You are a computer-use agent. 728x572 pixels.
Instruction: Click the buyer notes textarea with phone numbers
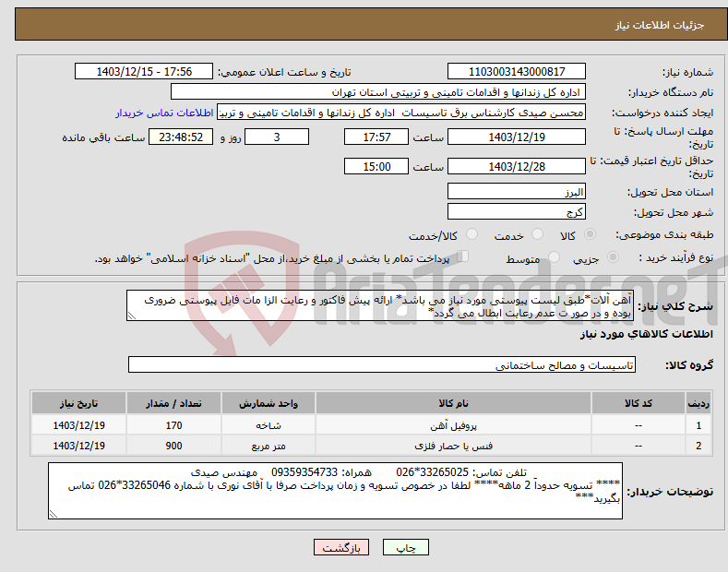(x=335, y=491)
